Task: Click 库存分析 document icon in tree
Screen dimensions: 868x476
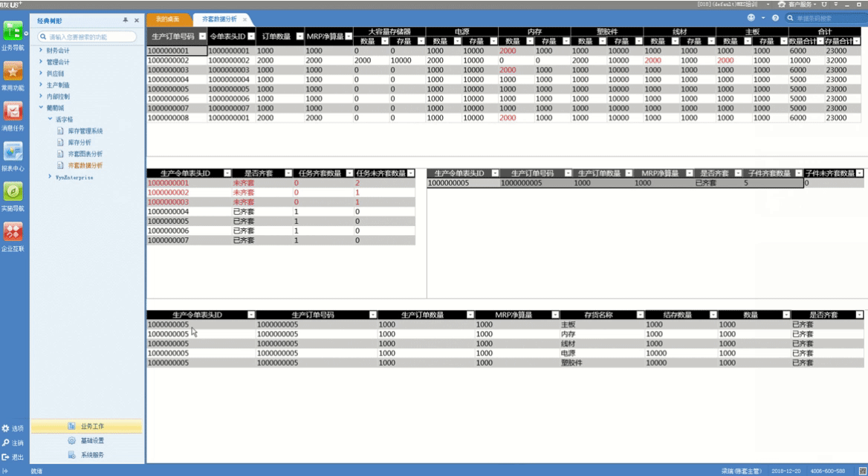Action: coord(61,142)
